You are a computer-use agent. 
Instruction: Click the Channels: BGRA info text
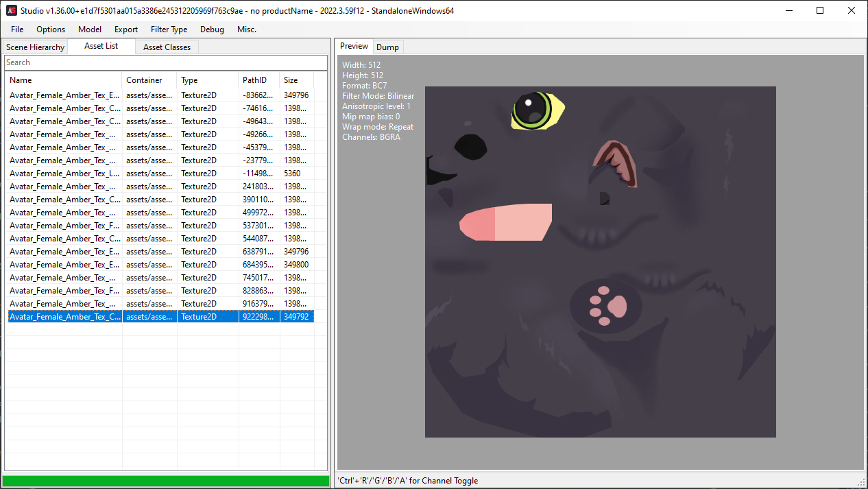click(x=371, y=137)
